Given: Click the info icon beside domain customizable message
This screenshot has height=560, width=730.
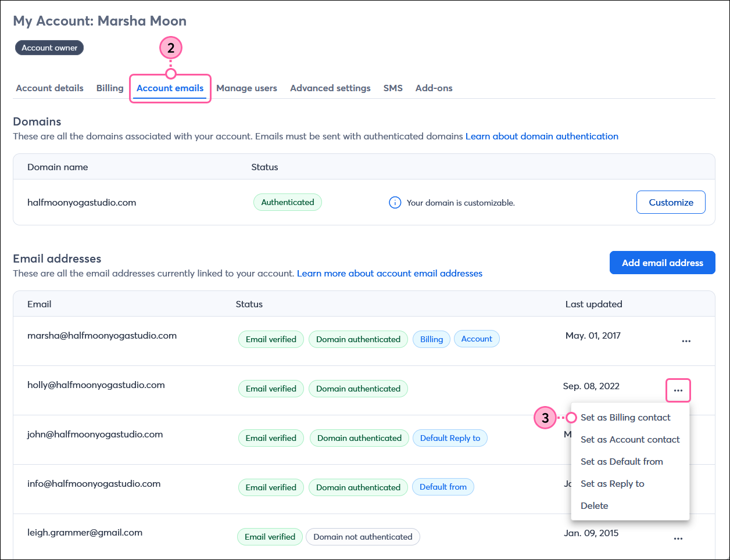Looking at the screenshot, I should [395, 203].
